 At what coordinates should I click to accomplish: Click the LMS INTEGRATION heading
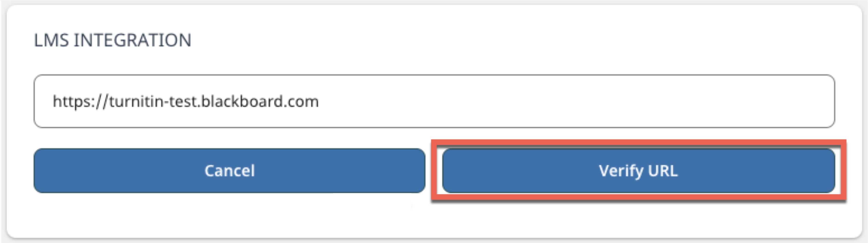coord(113,40)
